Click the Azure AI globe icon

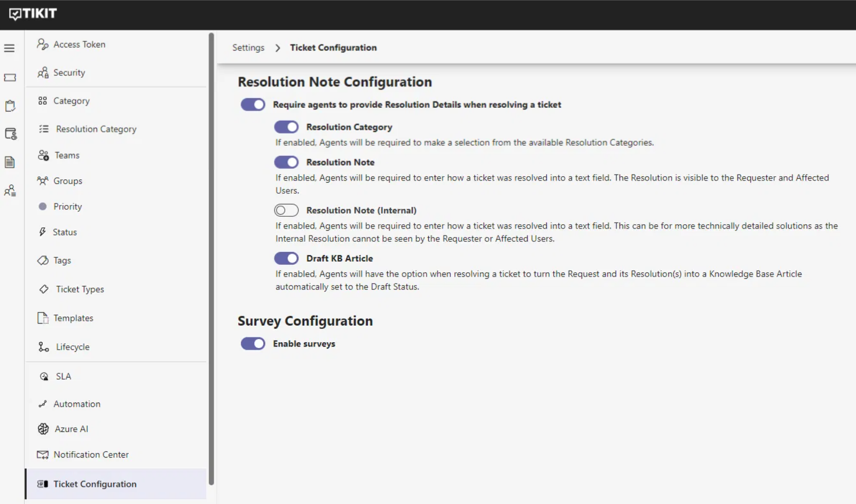click(43, 429)
